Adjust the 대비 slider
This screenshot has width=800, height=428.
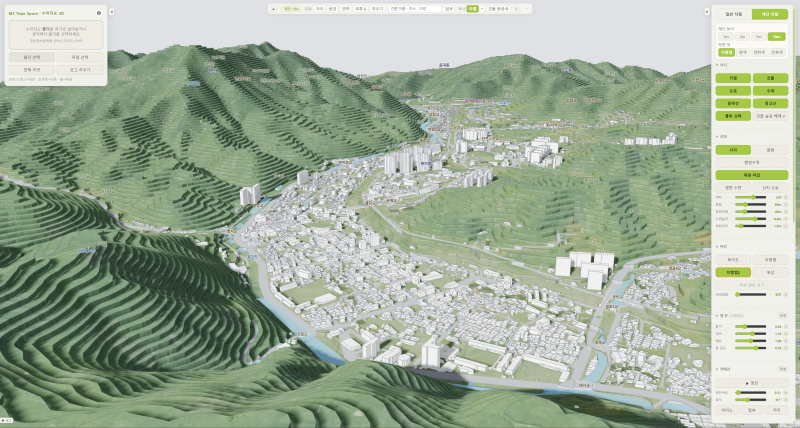[x=751, y=334]
